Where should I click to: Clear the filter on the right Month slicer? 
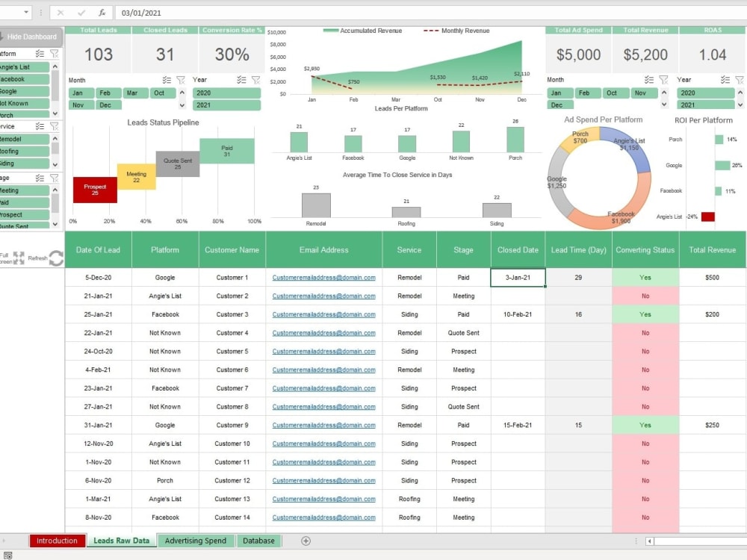click(x=663, y=80)
